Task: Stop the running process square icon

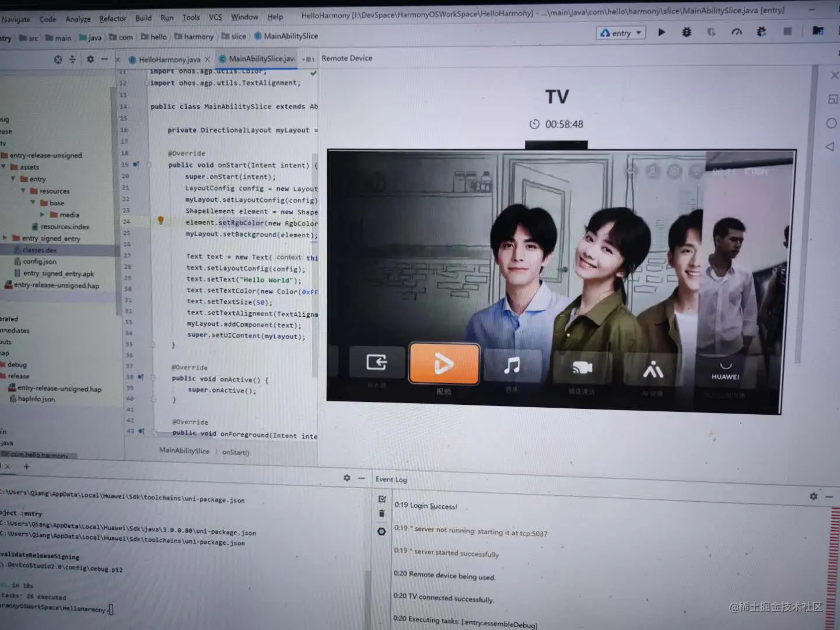Action: 787,31
